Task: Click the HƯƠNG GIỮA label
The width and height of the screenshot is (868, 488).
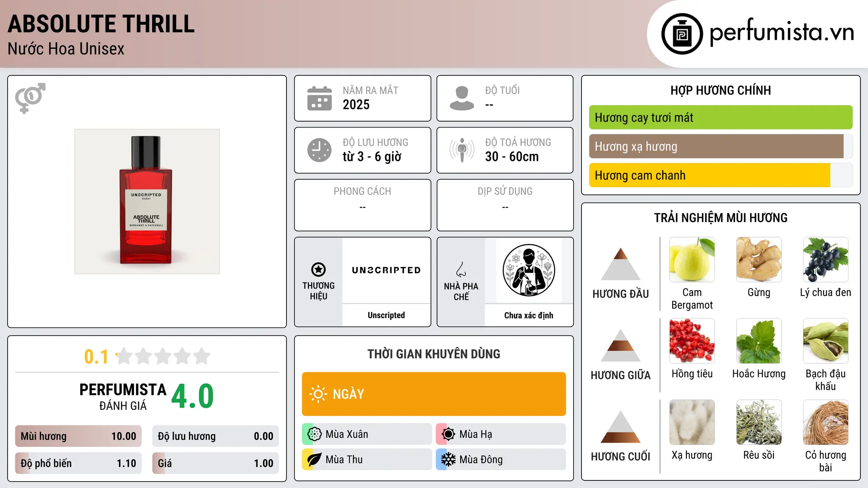Action: click(621, 375)
